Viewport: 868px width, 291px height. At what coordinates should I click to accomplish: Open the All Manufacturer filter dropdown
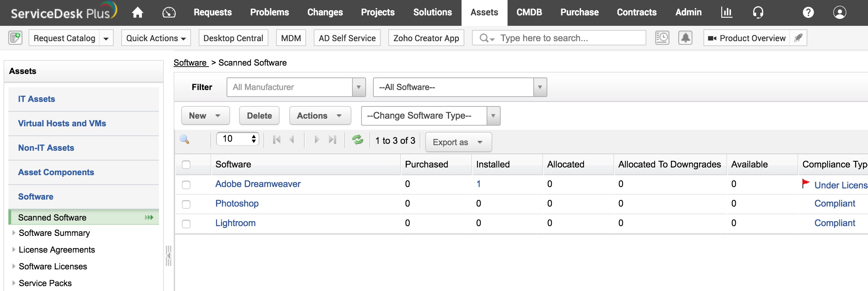point(296,87)
